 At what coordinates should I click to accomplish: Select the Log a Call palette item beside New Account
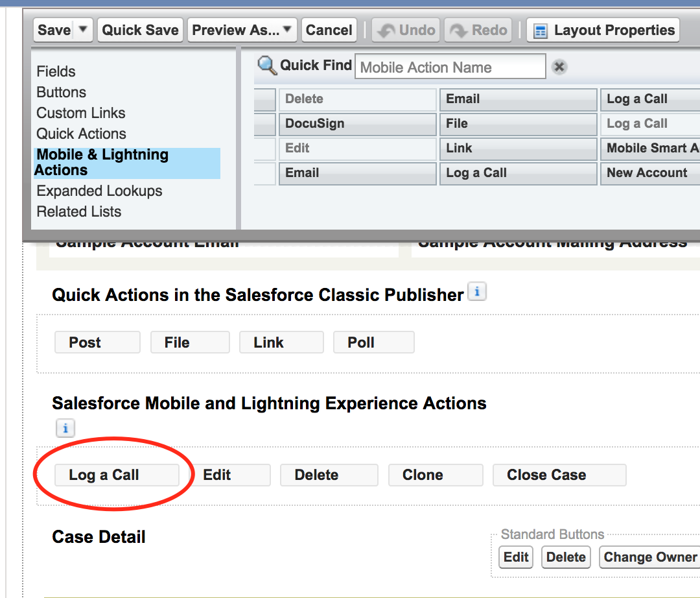(519, 173)
